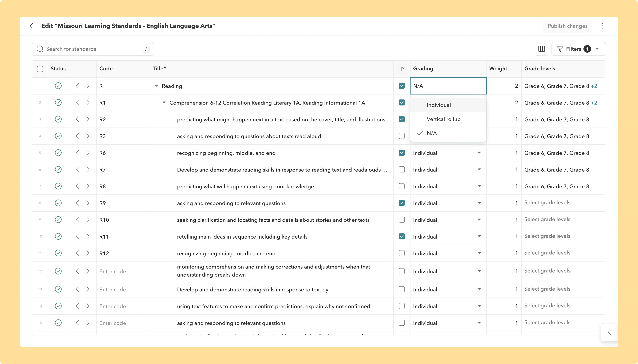This screenshot has width=638, height=364.
Task: Outdent row R2 with the left arrow
Action: (x=78, y=119)
